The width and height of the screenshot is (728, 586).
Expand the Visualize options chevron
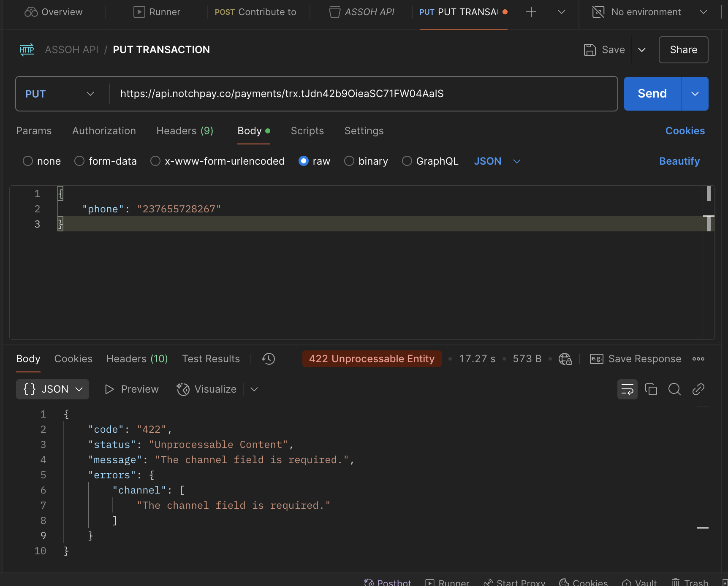click(x=254, y=389)
